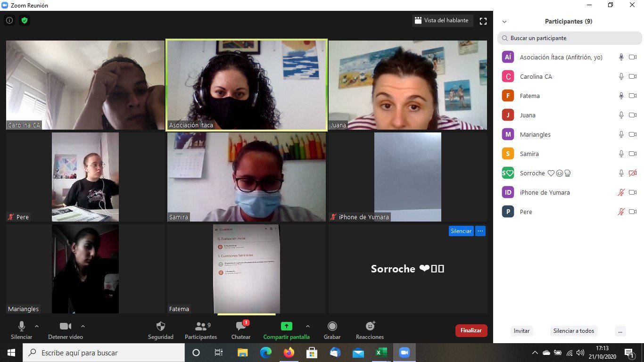Viewport: 644px width, 362px height.
Task: Click Sorroche's crossed-out camera icon
Action: (633, 173)
